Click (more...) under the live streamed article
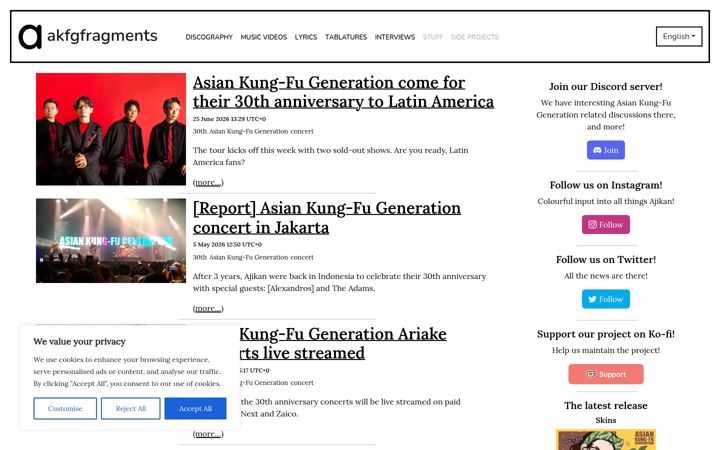Viewport: 720px width, 450px height. (208, 433)
